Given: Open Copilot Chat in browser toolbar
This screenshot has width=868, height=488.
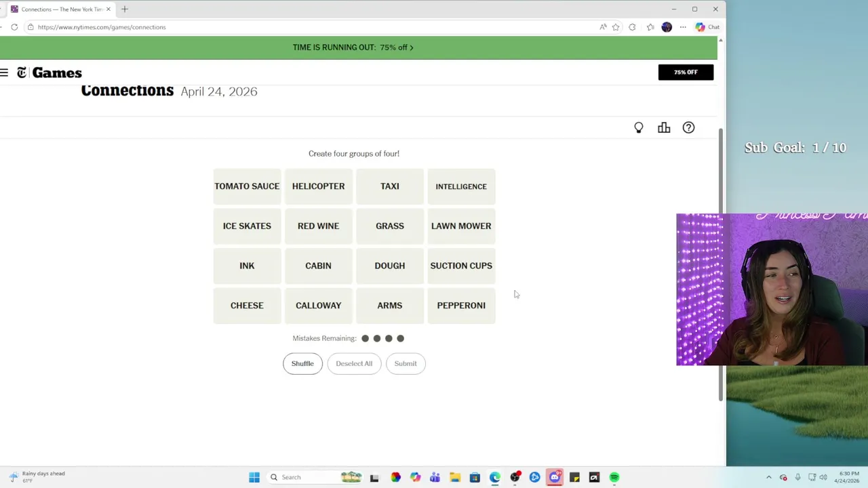Looking at the screenshot, I should 707,27.
